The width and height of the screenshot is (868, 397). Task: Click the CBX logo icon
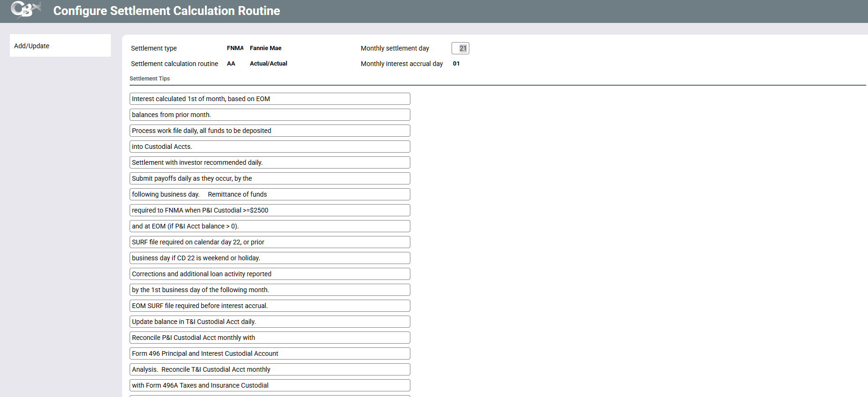(x=25, y=10)
